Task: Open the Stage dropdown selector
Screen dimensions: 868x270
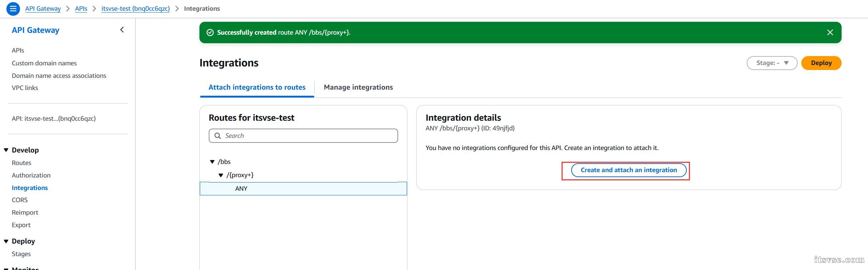Action: (x=772, y=63)
